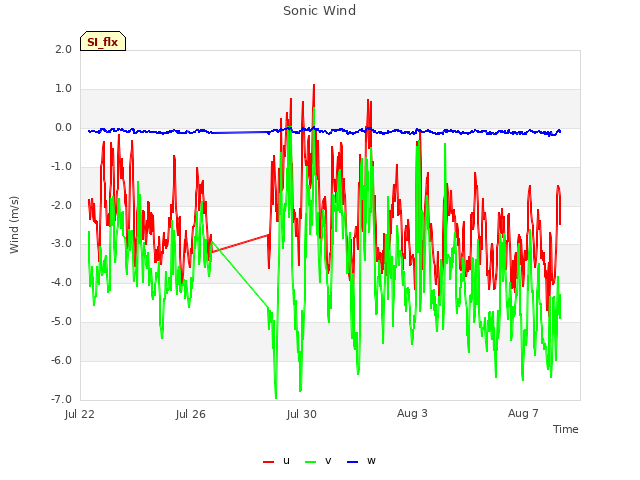Toggle the red u series legend swatch
The image size is (640, 480).
(x=268, y=462)
